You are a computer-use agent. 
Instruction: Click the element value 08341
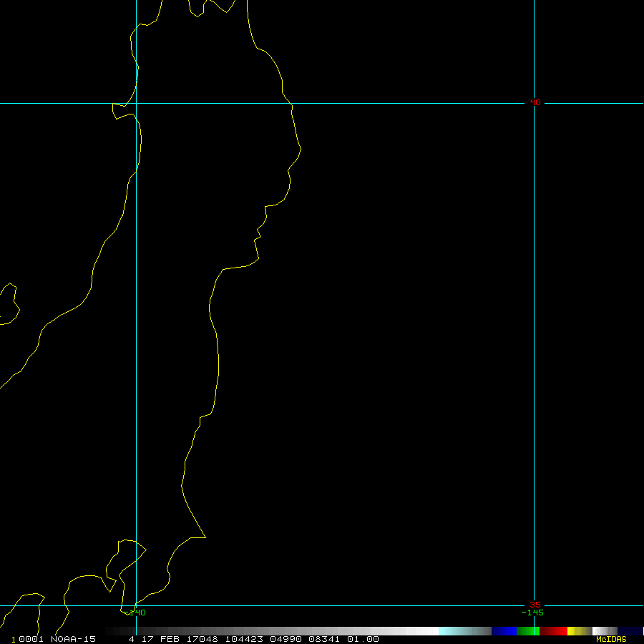324,639
